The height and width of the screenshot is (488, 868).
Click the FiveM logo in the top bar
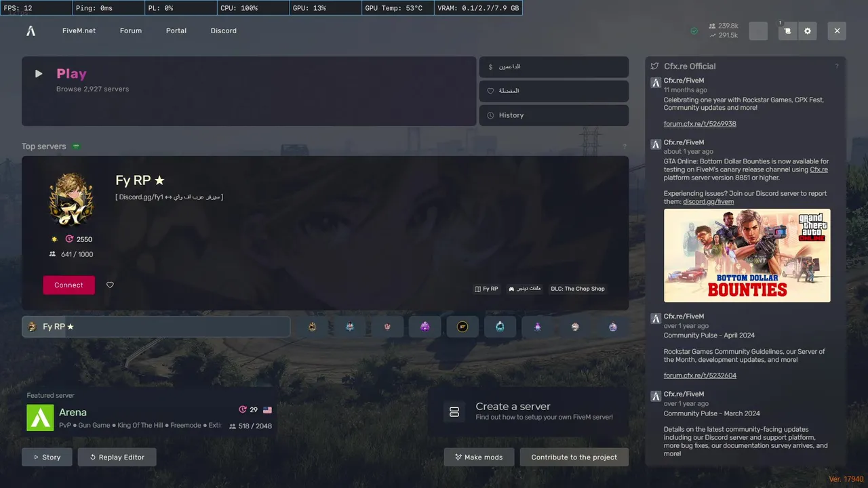(x=31, y=30)
